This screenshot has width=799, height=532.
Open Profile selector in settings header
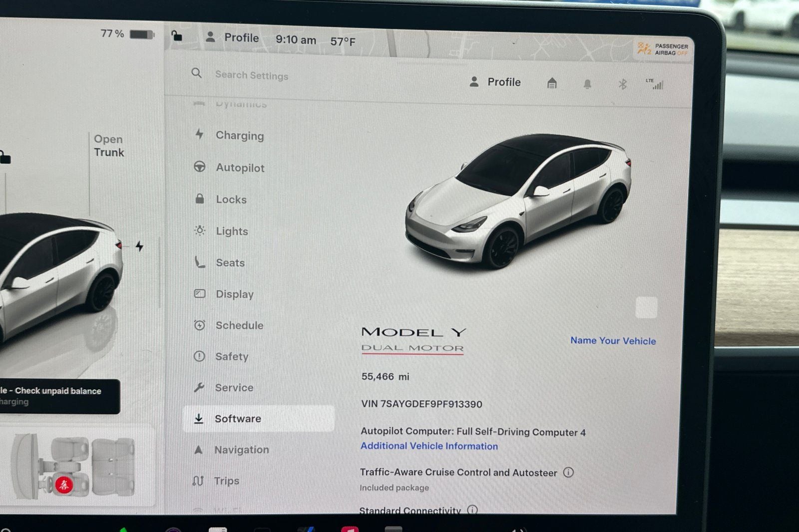pyautogui.click(x=495, y=82)
